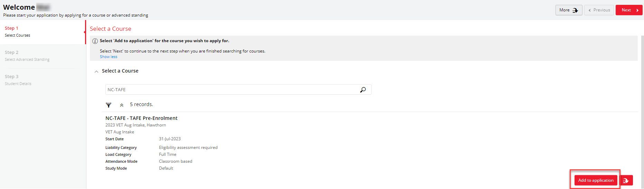This screenshot has height=189, width=644.
Task: Click the 2023 VET Aug Intake, Hawthorn text
Action: pyautogui.click(x=136, y=125)
